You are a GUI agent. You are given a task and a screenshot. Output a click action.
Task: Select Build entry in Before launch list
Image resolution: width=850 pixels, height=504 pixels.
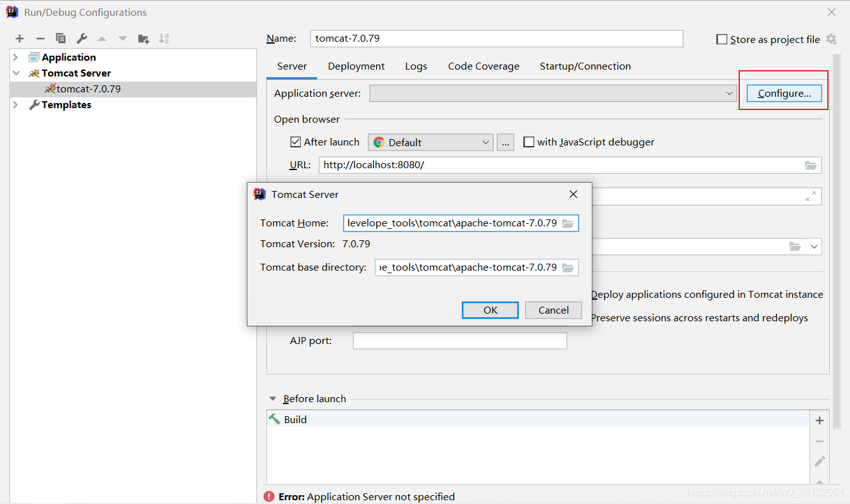click(x=538, y=419)
